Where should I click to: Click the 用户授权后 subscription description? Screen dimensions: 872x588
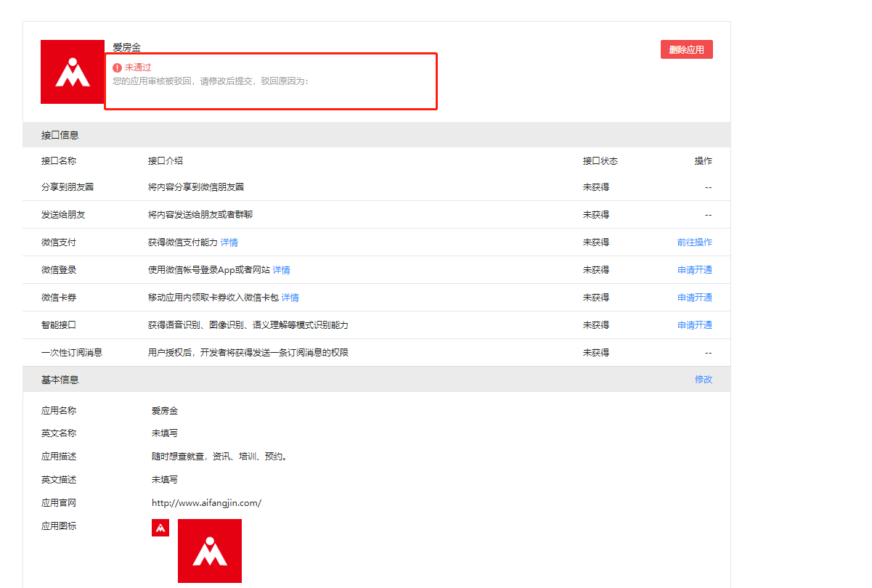[248, 353]
